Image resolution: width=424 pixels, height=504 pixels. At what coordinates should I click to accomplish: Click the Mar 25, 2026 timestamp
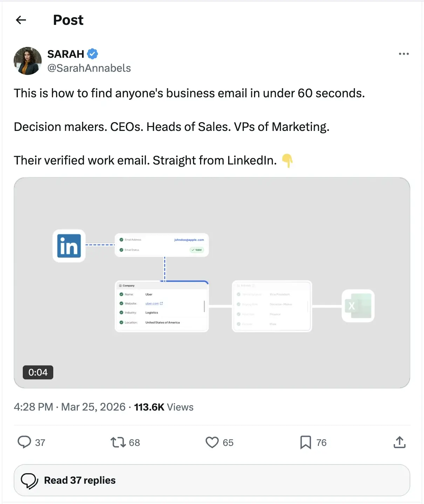click(93, 407)
